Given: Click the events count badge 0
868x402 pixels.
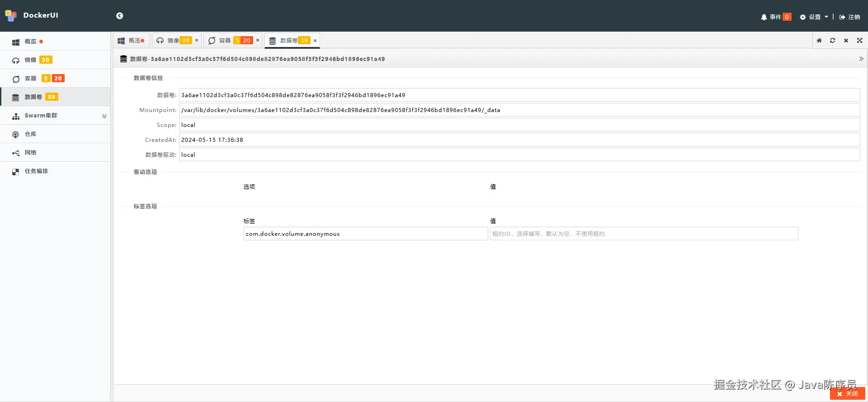Looking at the screenshot, I should [x=787, y=17].
